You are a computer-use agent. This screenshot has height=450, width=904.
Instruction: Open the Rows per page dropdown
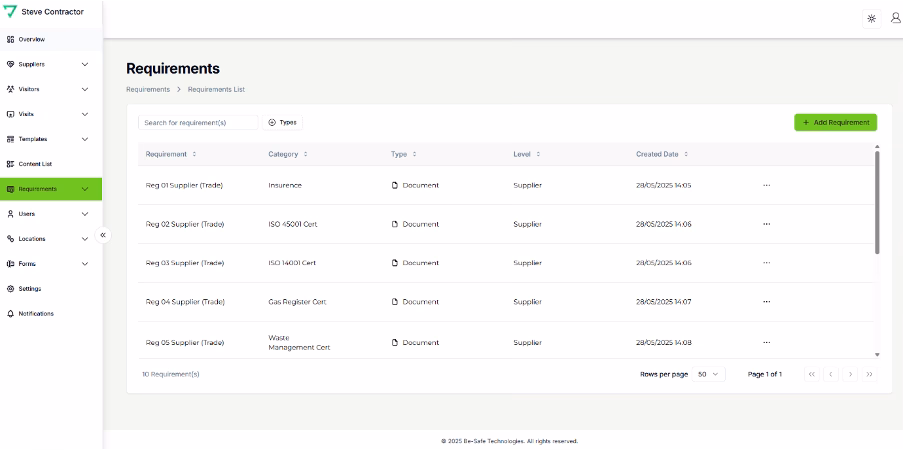709,374
